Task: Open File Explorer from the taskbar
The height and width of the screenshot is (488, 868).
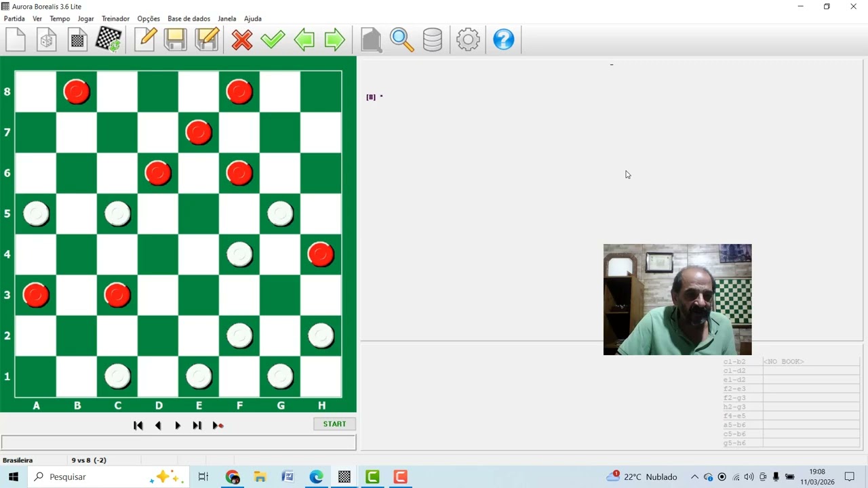Action: click(260, 477)
